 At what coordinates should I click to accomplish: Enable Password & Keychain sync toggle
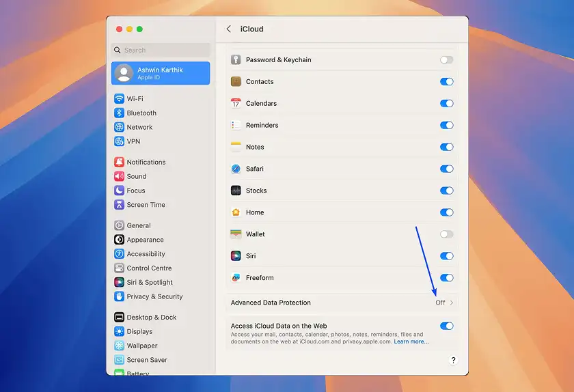[x=446, y=59]
